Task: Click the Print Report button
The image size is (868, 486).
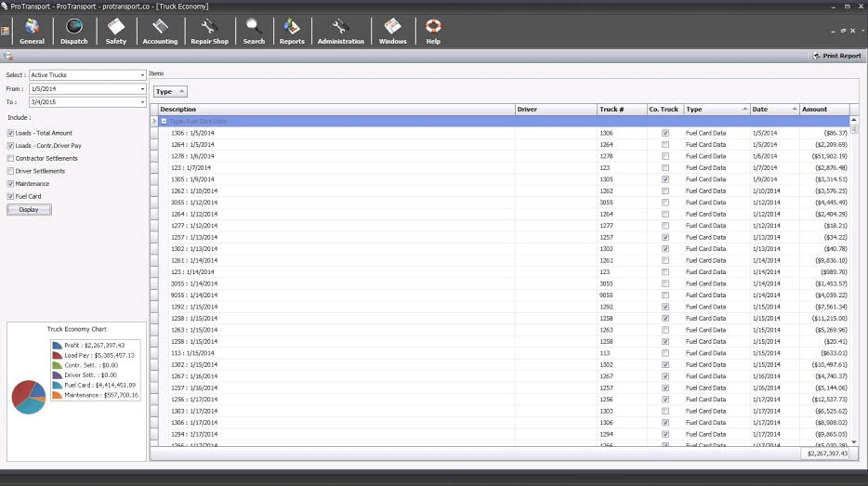Action: point(836,56)
